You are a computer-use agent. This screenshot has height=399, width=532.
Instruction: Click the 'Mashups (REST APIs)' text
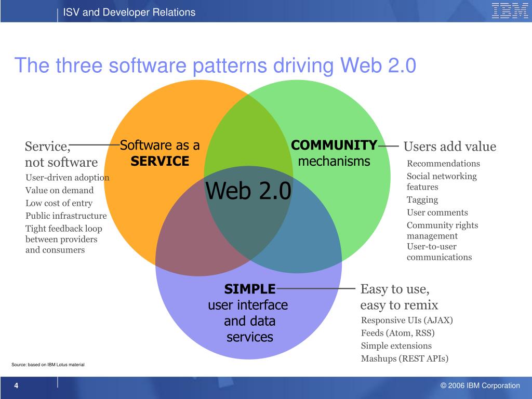pos(404,358)
